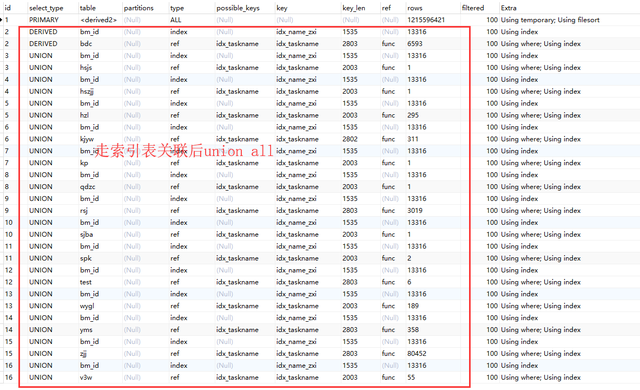The width and height of the screenshot is (640, 390).
Task: Select the 'idx_taskname' key cell in the zjj row
Action: [298, 354]
